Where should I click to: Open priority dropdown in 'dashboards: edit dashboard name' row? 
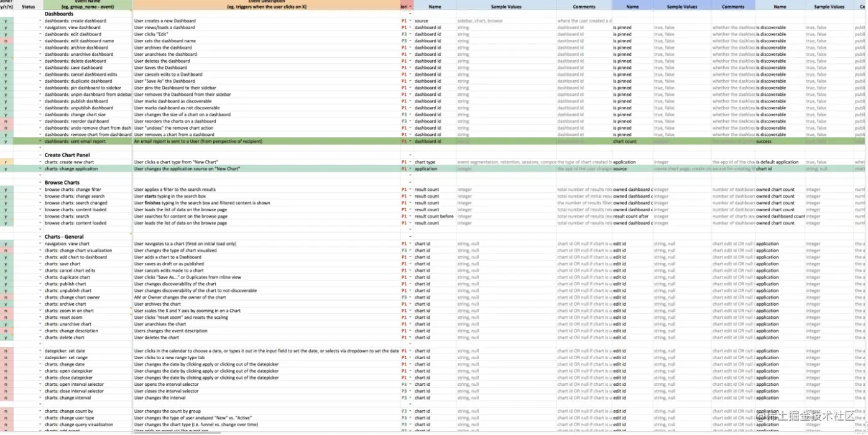pos(410,41)
